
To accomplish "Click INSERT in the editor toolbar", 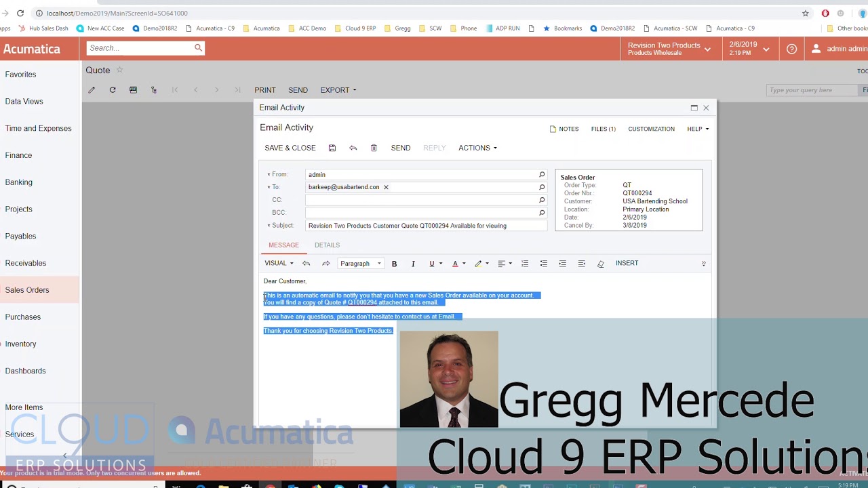I will 627,263.
